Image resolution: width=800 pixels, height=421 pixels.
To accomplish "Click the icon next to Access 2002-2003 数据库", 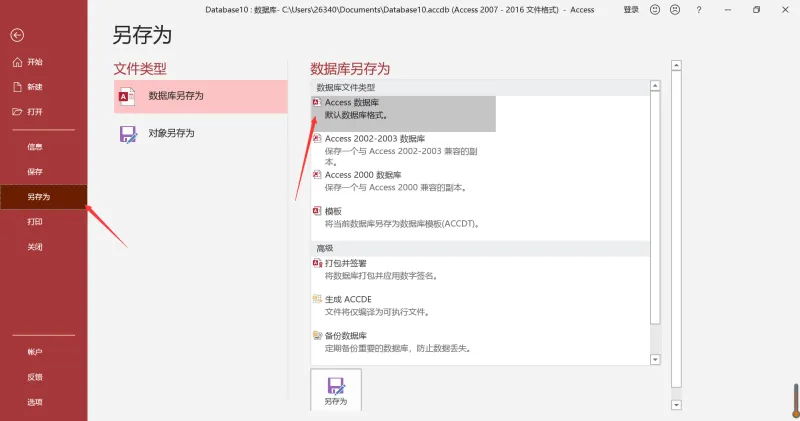I will [317, 138].
